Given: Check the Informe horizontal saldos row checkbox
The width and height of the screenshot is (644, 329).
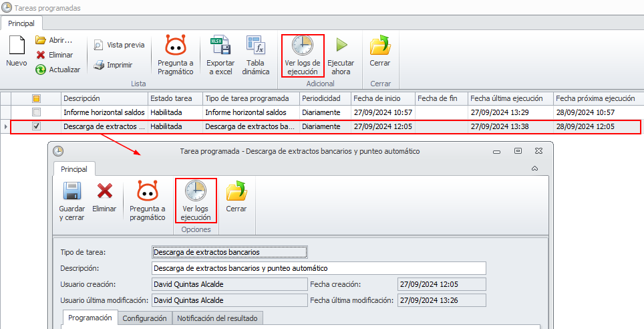Looking at the screenshot, I should (36, 112).
